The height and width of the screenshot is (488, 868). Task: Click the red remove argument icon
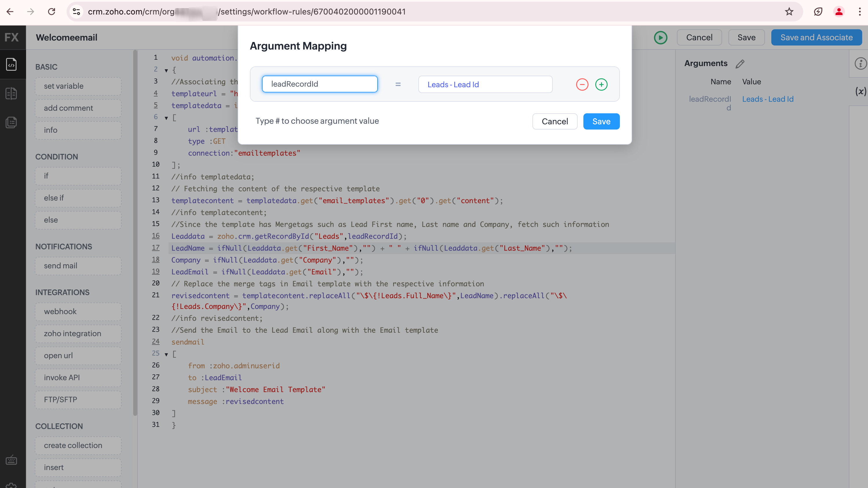(582, 84)
